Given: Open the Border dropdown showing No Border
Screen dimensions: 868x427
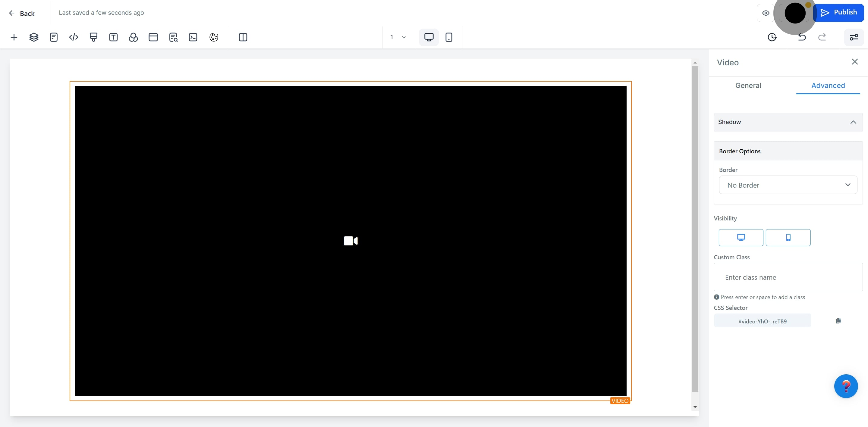Looking at the screenshot, I should click(x=788, y=185).
